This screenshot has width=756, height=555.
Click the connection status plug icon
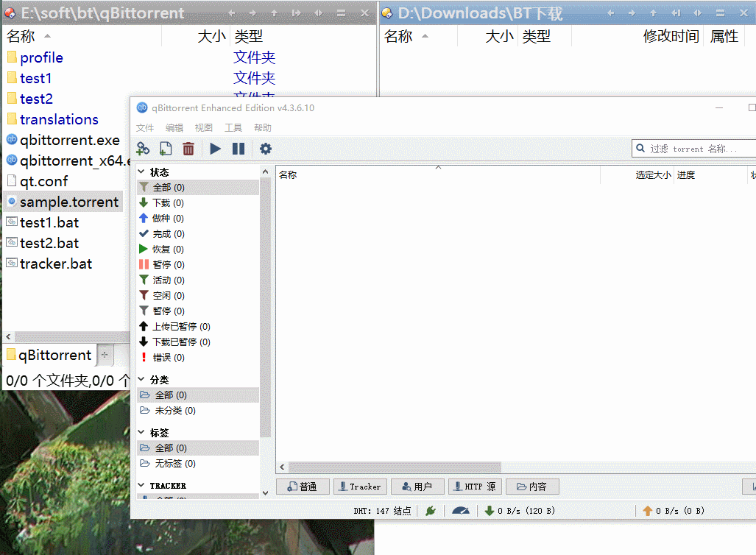[x=431, y=511]
